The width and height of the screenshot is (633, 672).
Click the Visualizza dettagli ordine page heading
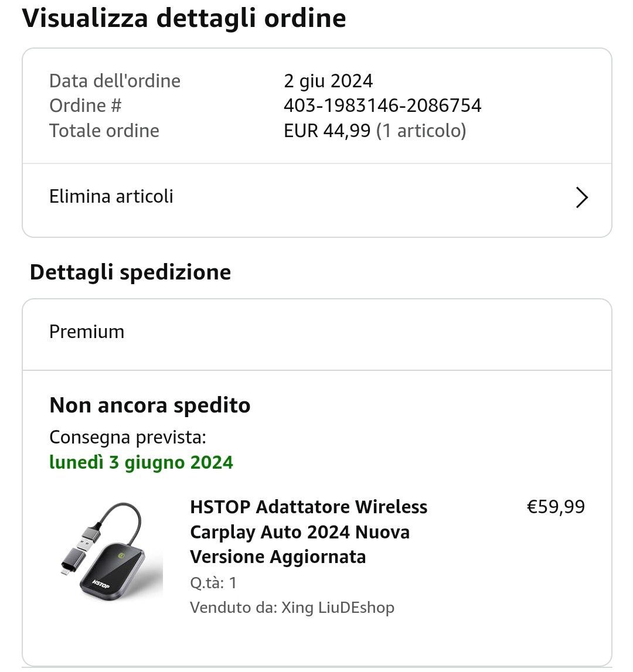click(x=184, y=18)
